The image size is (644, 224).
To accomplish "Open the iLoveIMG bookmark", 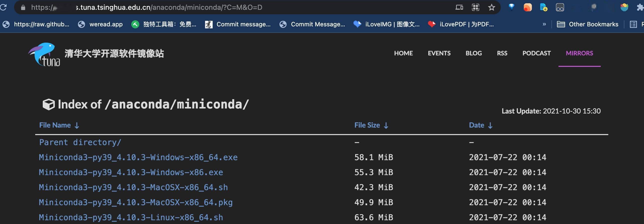I will click(x=386, y=24).
